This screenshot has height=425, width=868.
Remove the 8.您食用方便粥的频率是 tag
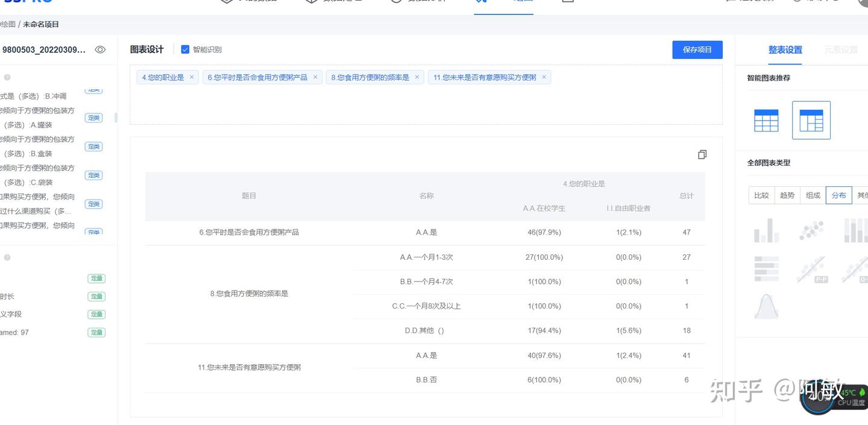click(417, 77)
